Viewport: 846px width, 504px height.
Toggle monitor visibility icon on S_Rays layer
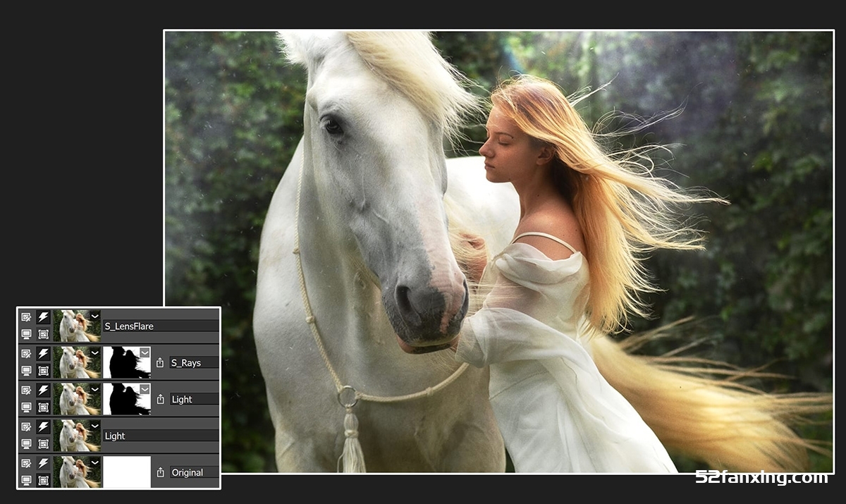26,371
